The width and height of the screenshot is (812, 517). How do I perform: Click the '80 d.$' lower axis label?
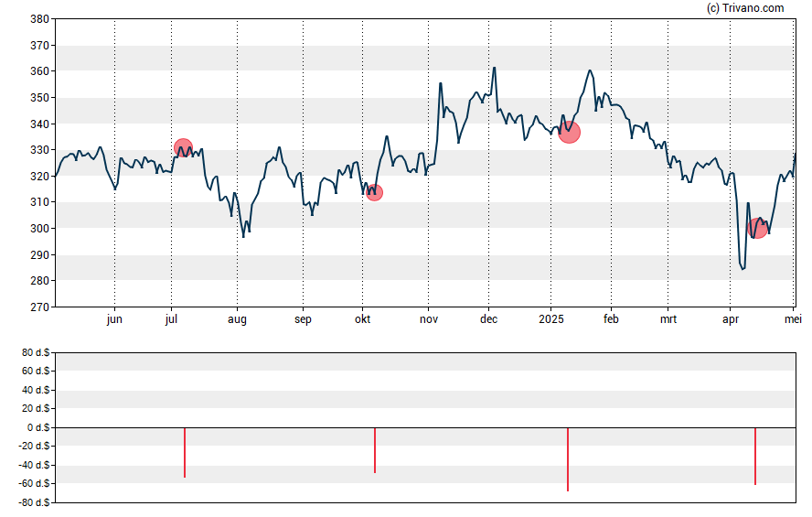[x=36, y=353]
